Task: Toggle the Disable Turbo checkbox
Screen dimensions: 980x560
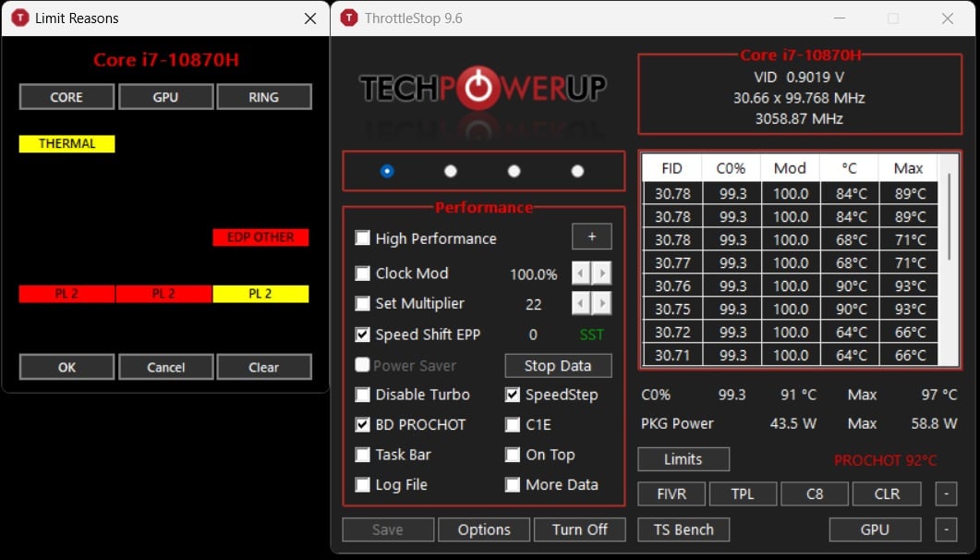Action: [x=362, y=395]
